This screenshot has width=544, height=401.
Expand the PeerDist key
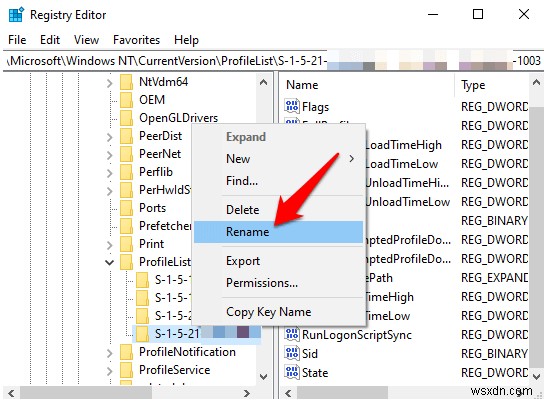coord(110,137)
